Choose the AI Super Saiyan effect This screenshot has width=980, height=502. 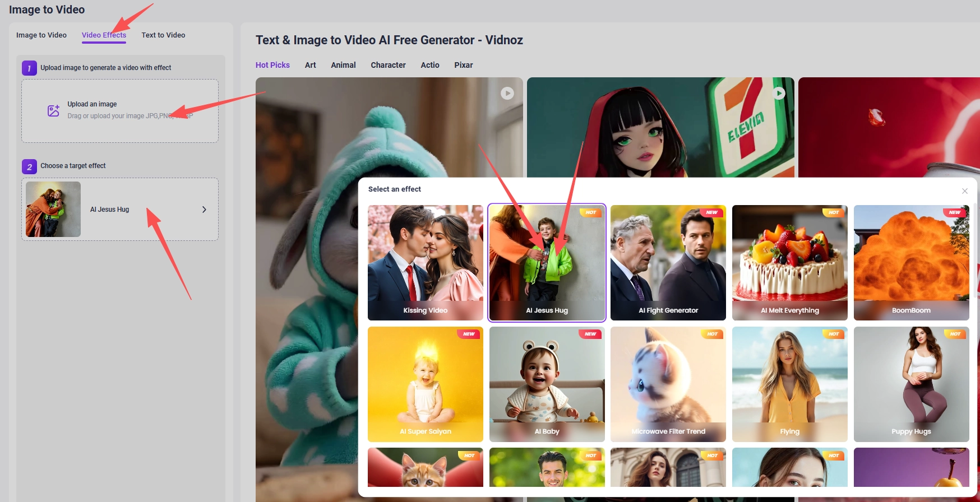coord(426,384)
